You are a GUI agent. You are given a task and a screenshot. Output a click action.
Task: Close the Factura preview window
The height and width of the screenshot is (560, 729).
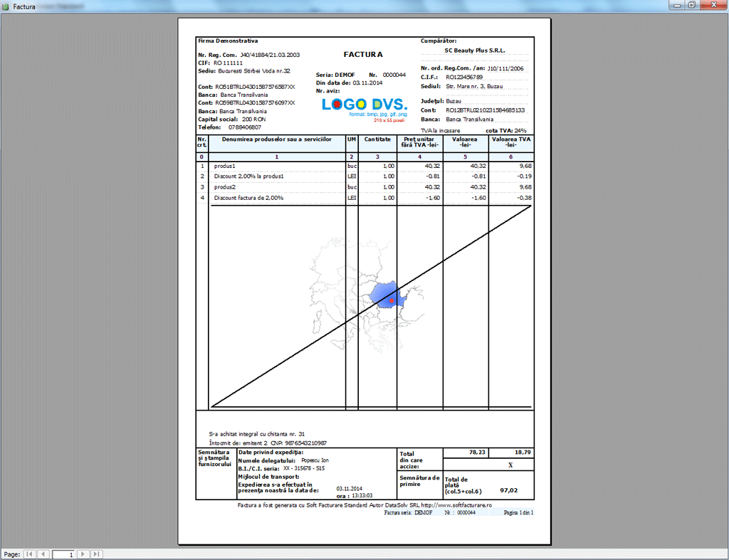[713, 5]
